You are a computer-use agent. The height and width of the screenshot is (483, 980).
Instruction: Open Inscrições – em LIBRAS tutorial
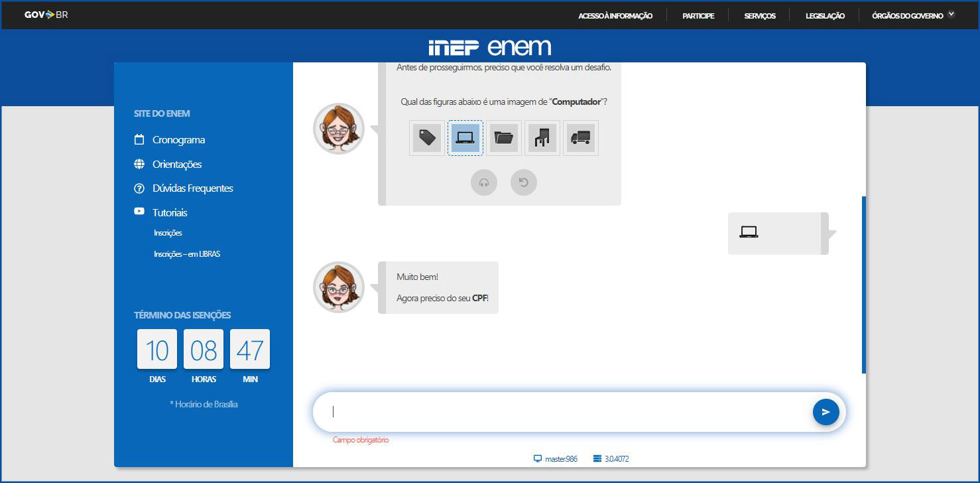coord(187,254)
